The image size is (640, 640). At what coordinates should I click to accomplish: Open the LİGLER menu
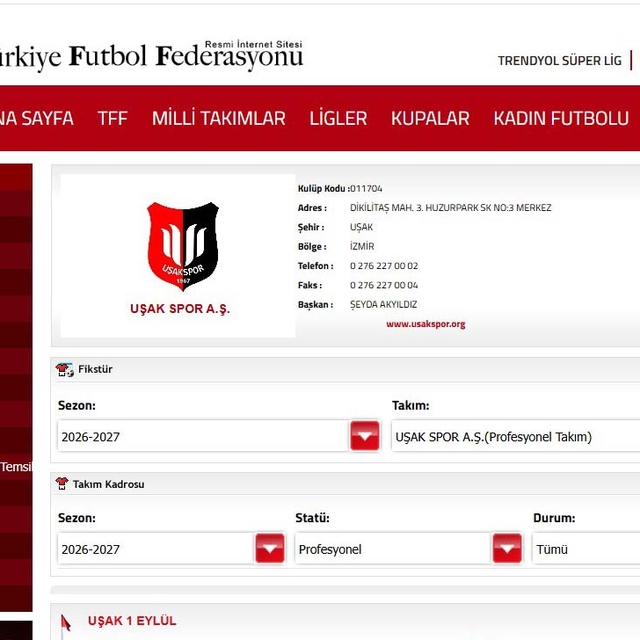click(x=338, y=118)
